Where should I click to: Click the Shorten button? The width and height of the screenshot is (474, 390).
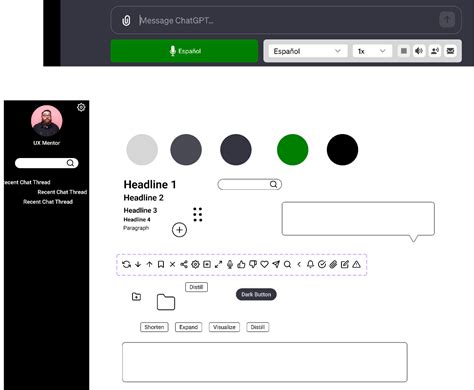pyautogui.click(x=154, y=327)
